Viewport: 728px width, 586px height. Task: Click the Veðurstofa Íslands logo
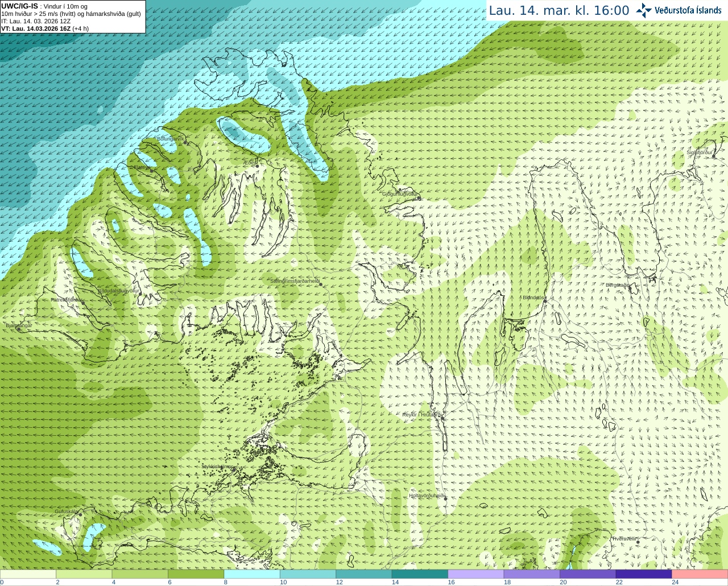tap(679, 10)
